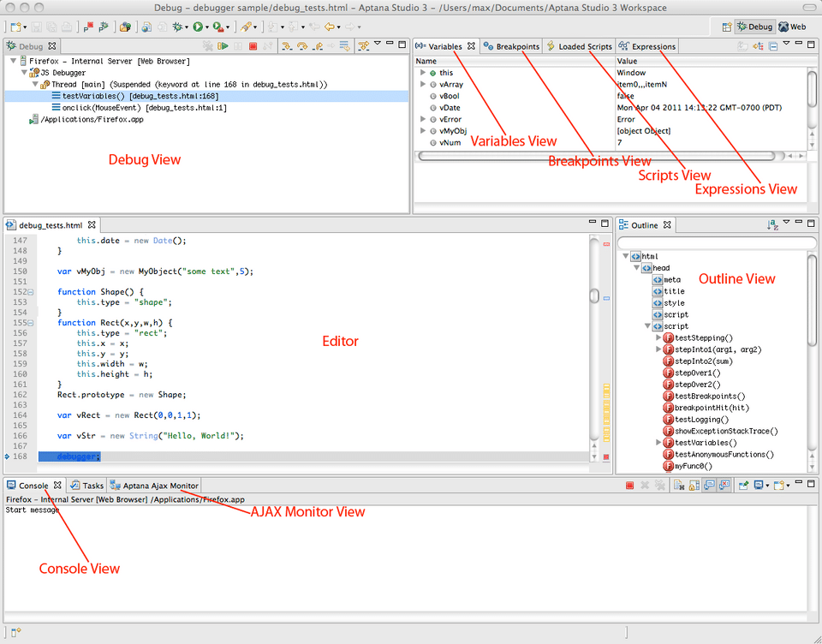822x644 pixels.
Task: Click the pen search icon in toolbar
Action: (x=247, y=27)
